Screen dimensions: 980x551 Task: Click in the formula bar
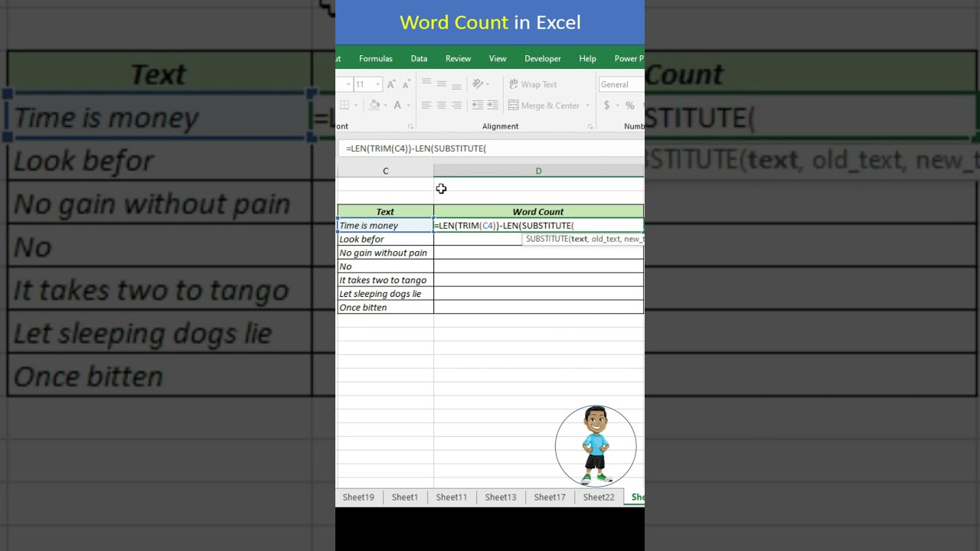coord(492,148)
